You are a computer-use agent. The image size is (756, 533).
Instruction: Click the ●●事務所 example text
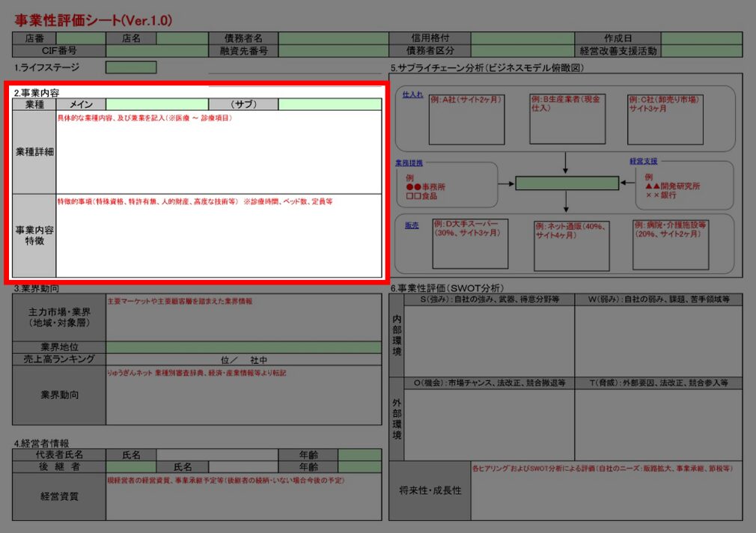click(426, 186)
